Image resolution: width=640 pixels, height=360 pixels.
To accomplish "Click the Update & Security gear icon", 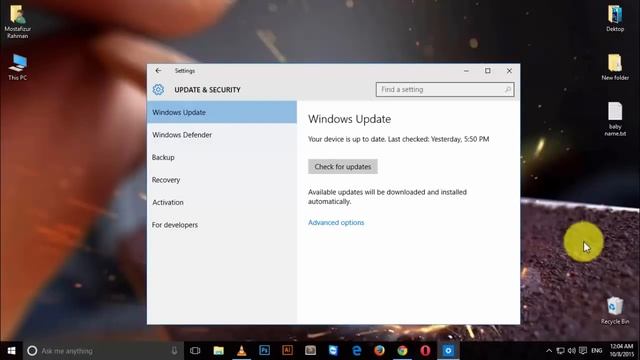I will (158, 89).
